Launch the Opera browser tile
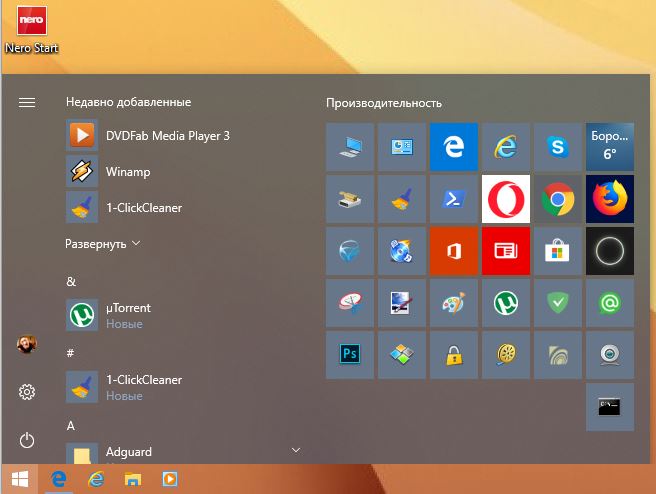This screenshot has height=494, width=656. click(x=505, y=199)
